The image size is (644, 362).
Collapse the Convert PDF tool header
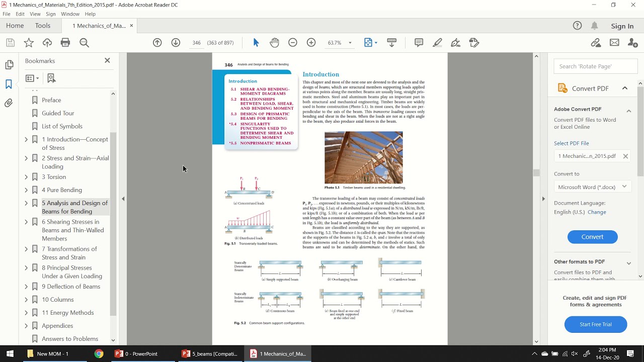tap(625, 88)
